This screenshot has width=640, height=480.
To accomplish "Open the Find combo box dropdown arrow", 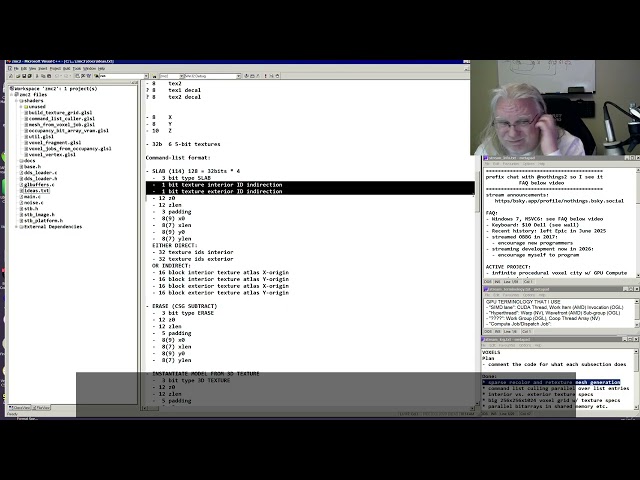I will point(146,76).
